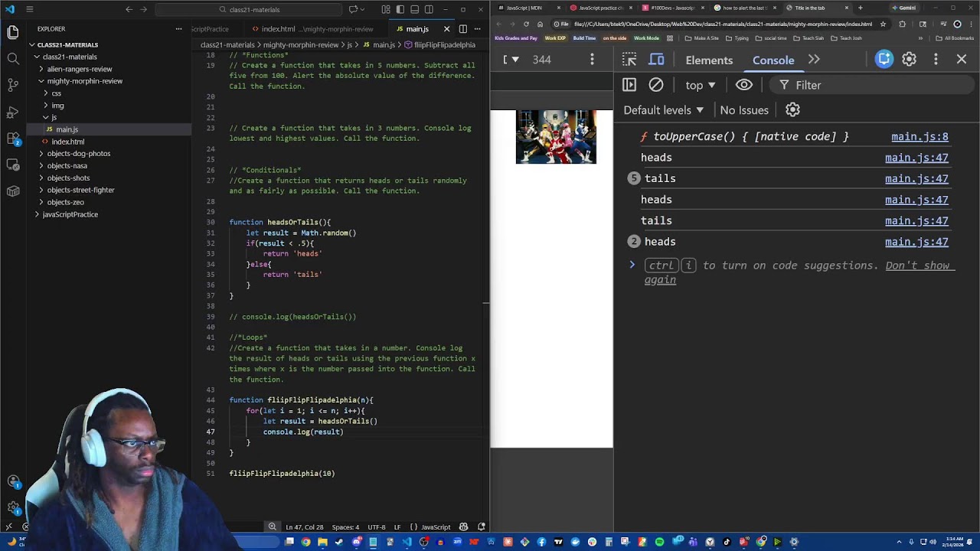
Task: Click the main.js:8 source link
Action: 920,136
